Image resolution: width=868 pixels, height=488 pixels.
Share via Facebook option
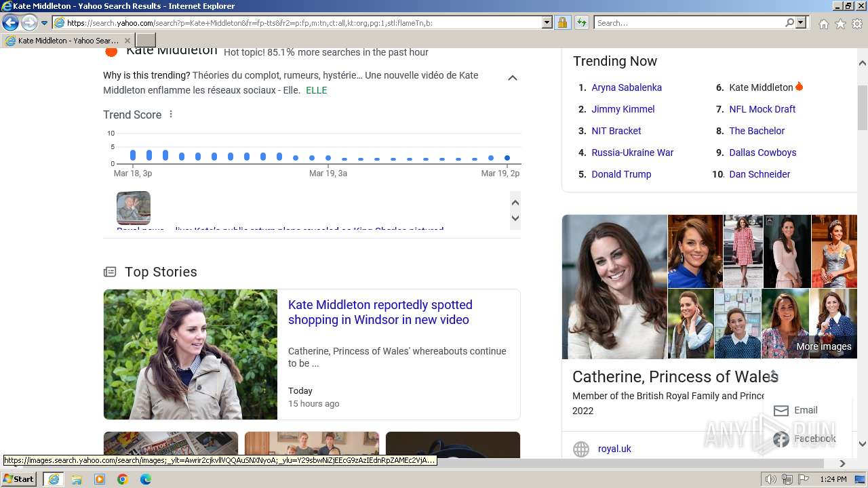804,439
